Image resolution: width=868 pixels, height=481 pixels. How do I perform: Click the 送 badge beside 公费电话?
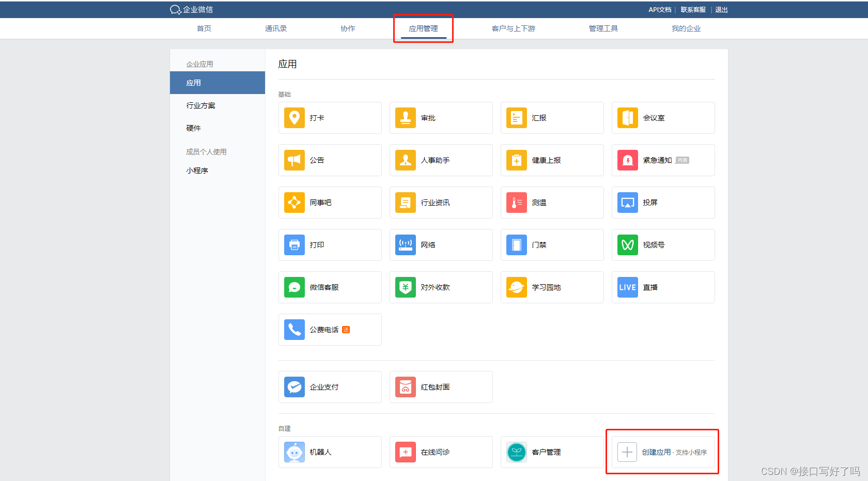pyautogui.click(x=346, y=330)
